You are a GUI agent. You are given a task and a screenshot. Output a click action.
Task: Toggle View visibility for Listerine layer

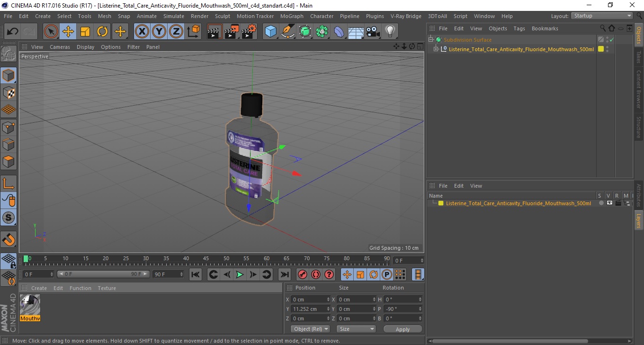pos(609,203)
